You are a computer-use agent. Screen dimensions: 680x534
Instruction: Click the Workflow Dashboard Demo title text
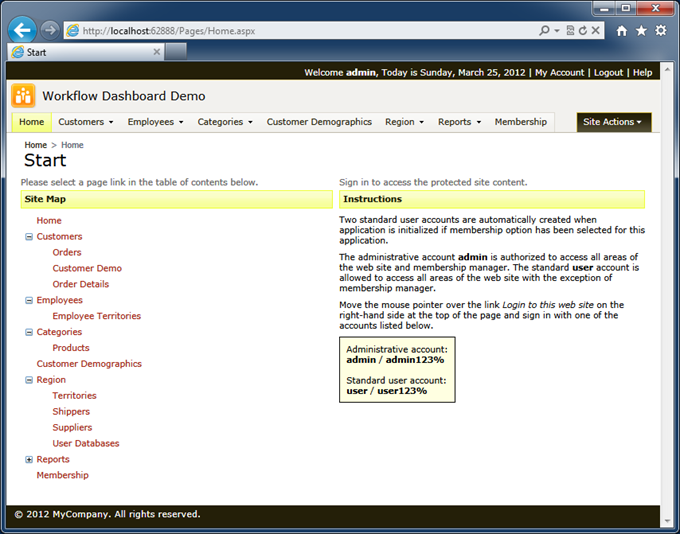click(x=124, y=96)
